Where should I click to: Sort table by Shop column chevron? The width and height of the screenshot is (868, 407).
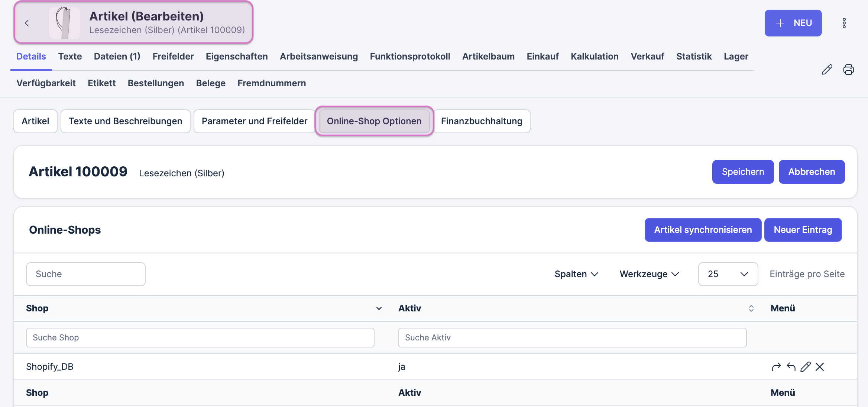pyautogui.click(x=379, y=308)
